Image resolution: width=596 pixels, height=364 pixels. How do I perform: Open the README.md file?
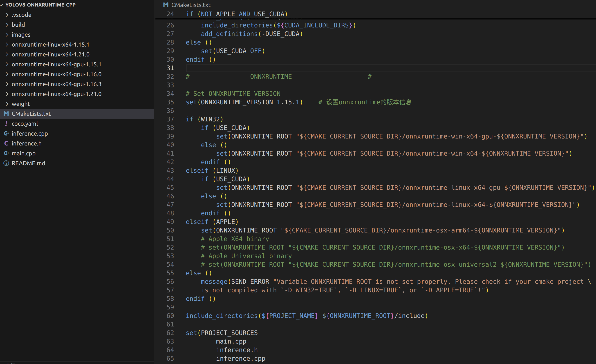[x=28, y=163]
